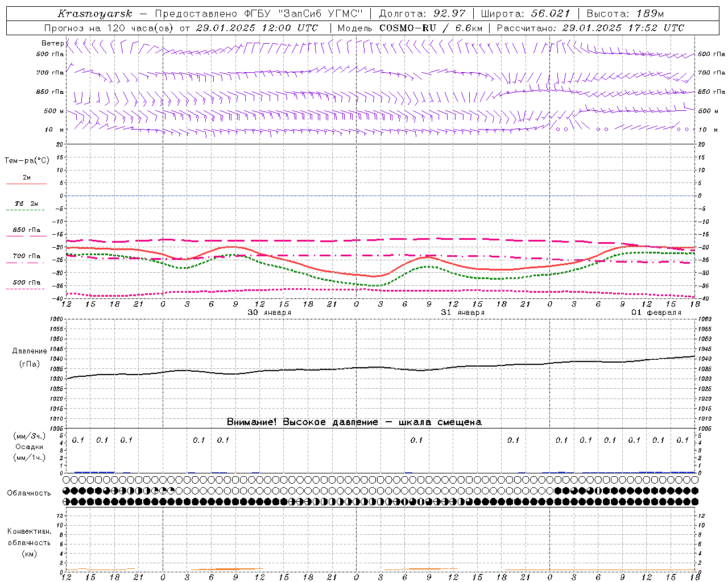
Task: Click the '2м' legend line sample above Td
Action: pos(26,184)
